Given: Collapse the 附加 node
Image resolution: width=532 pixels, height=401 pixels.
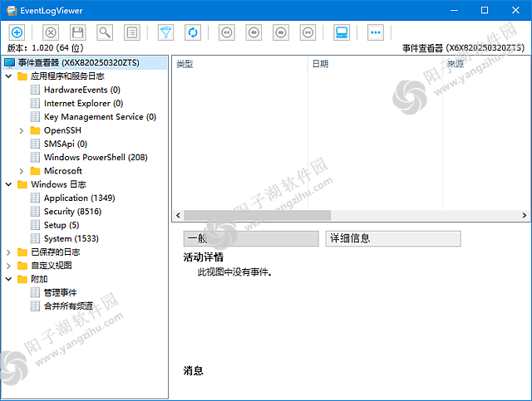Looking at the screenshot, I should pyautogui.click(x=9, y=279).
